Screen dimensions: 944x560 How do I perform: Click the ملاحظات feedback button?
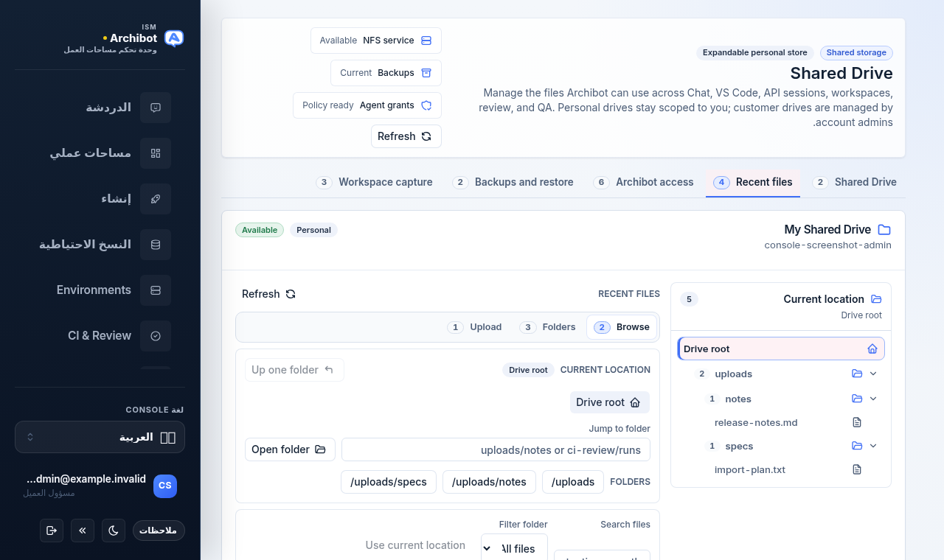(159, 531)
